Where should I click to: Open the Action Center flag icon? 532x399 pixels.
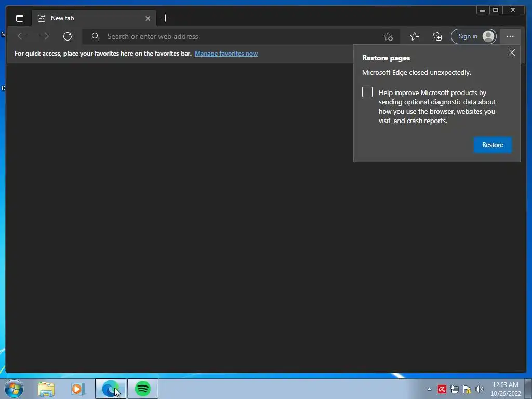(467, 389)
